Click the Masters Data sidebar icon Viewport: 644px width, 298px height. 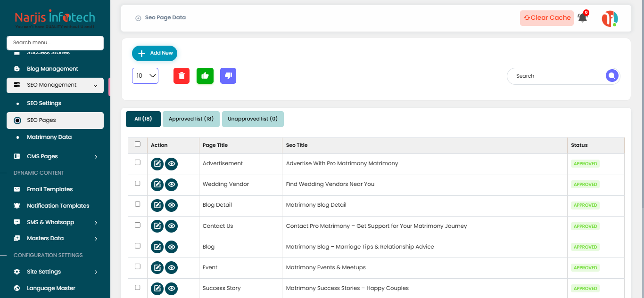click(x=17, y=238)
